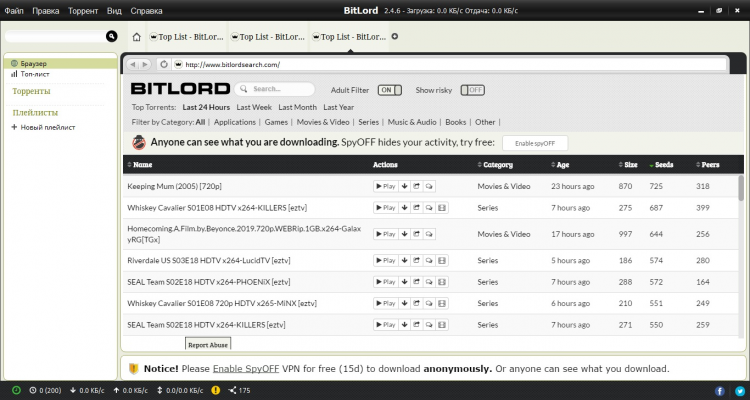Share SEAL Team S02E18 PHOENiX torrent
The height and width of the screenshot is (400, 750).
(x=417, y=282)
